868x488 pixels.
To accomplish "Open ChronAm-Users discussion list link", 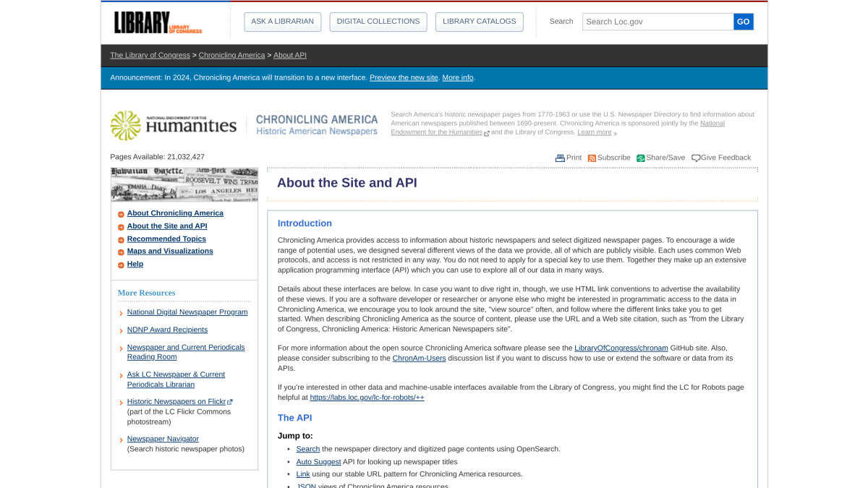I will pos(419,358).
